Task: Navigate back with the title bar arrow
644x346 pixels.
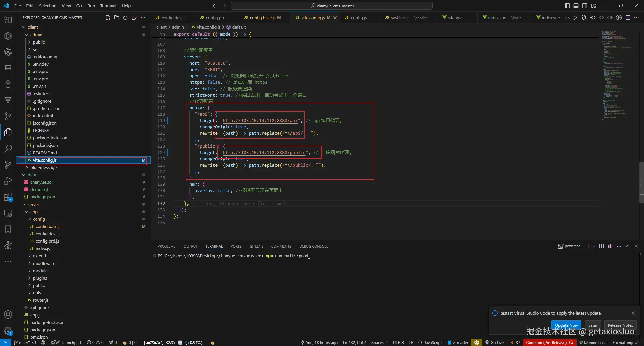Action: (215, 6)
